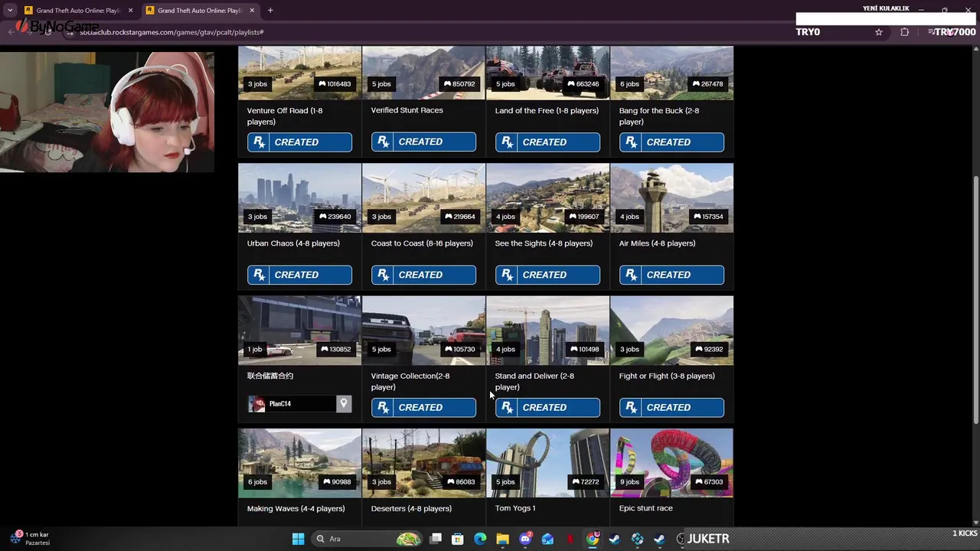Click CREATED button under Verified Stunt Races

point(423,142)
